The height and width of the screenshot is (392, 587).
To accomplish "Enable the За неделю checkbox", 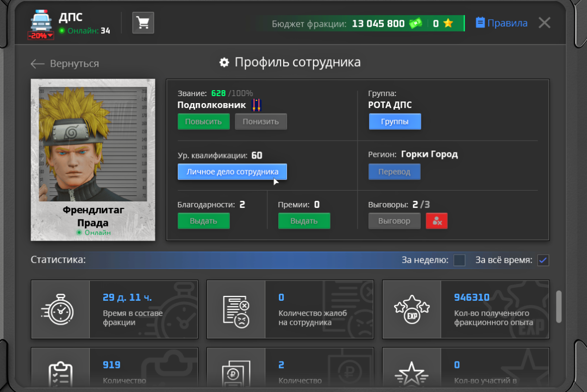I will (x=459, y=260).
